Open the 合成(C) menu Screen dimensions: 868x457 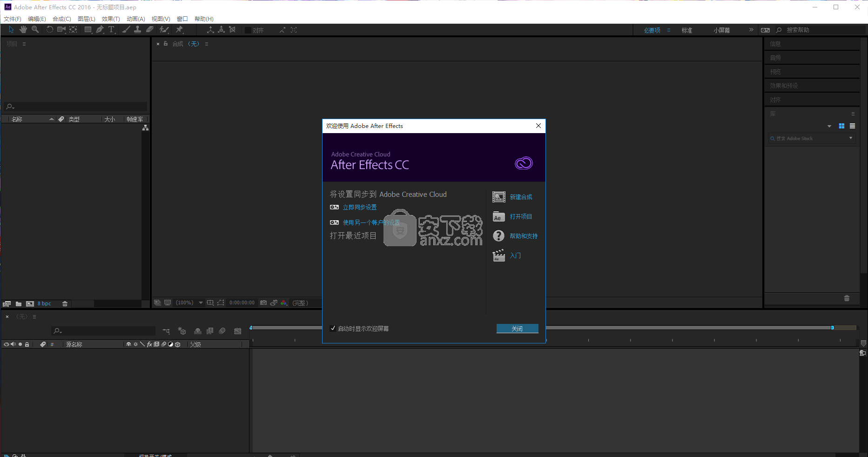[62, 19]
